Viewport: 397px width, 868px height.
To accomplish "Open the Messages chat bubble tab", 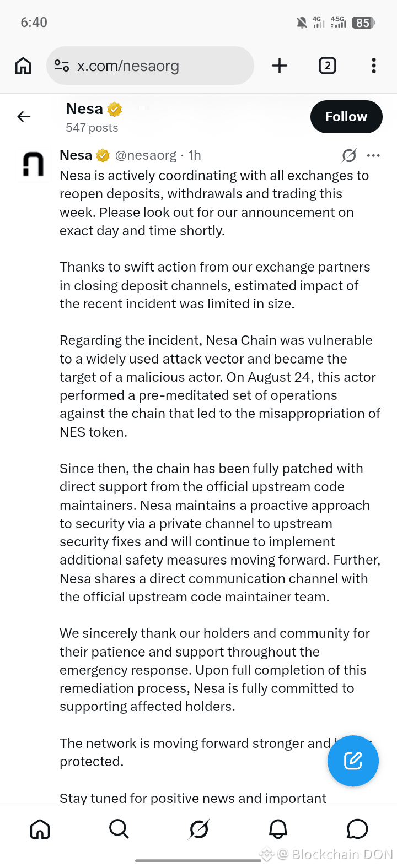I will pyautogui.click(x=357, y=828).
